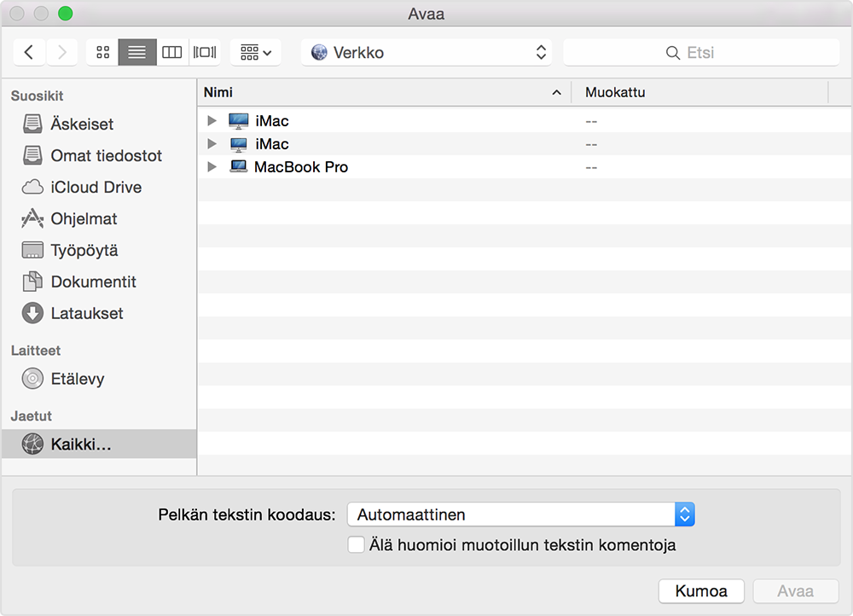Click the Lataukset downloads icon
The width and height of the screenshot is (853, 616).
point(32,313)
